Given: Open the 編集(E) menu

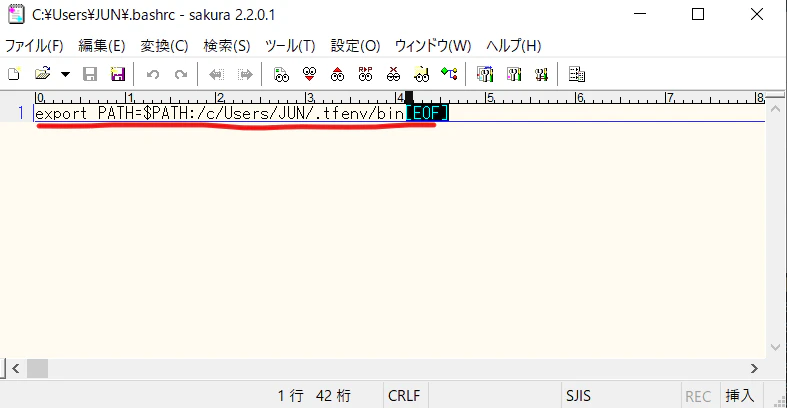Looking at the screenshot, I should coord(102,46).
